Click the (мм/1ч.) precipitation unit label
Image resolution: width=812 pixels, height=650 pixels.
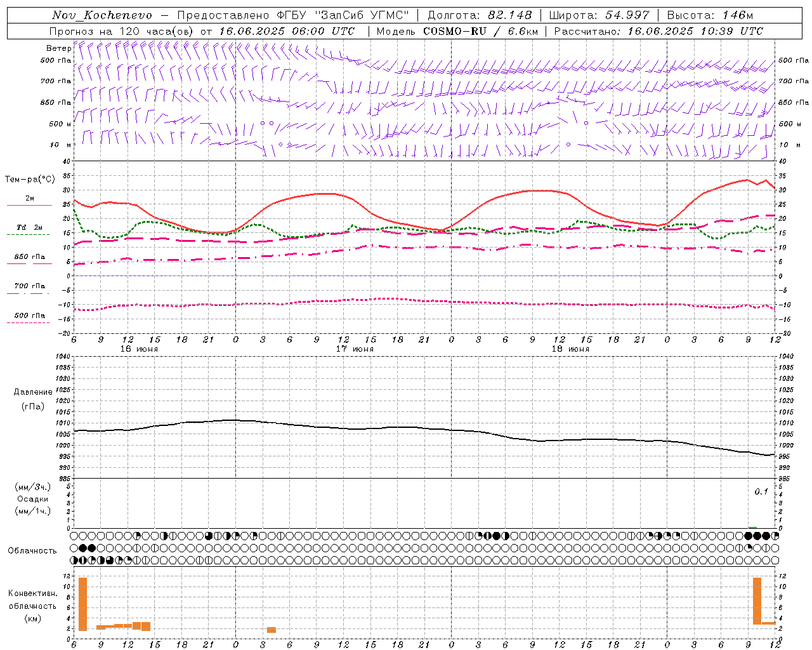(x=32, y=511)
